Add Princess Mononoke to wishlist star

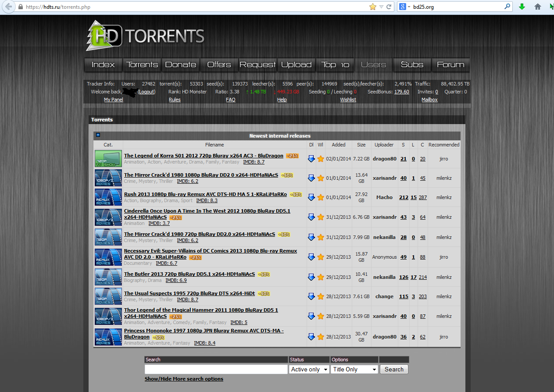321,337
